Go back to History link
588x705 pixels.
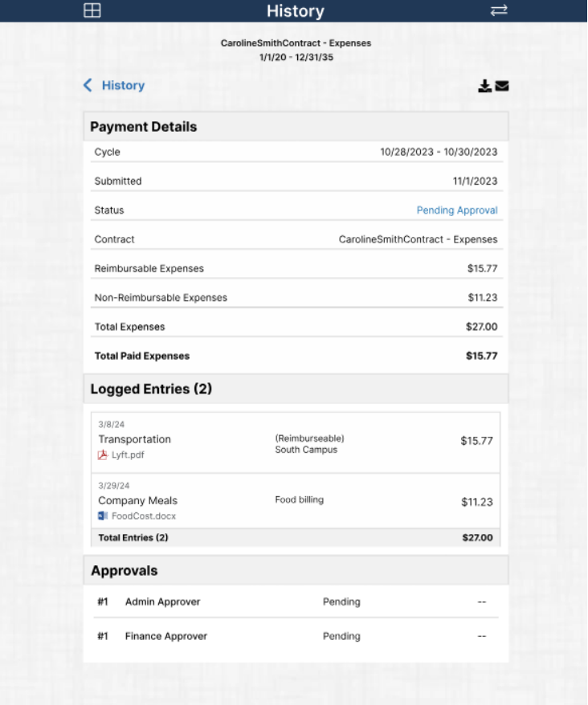(123, 85)
